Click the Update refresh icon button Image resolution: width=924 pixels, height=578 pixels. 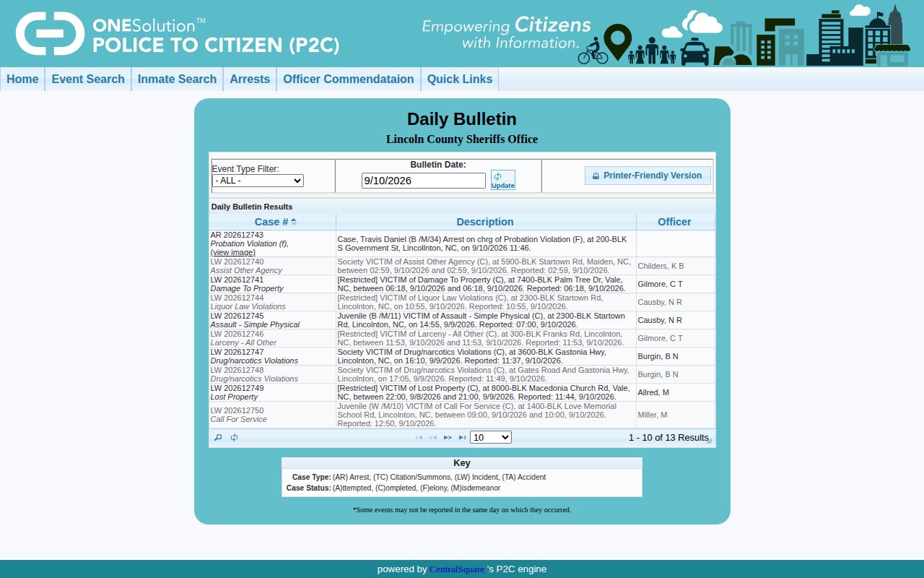tap(502, 180)
